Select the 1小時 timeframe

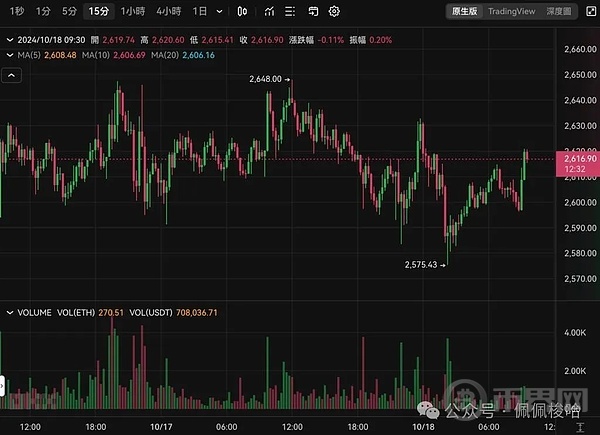(133, 11)
